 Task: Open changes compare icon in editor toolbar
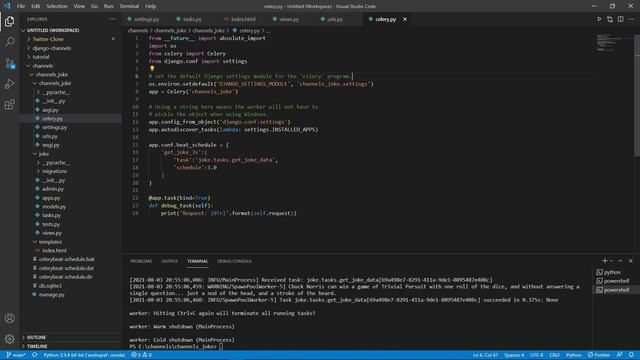coord(610,19)
